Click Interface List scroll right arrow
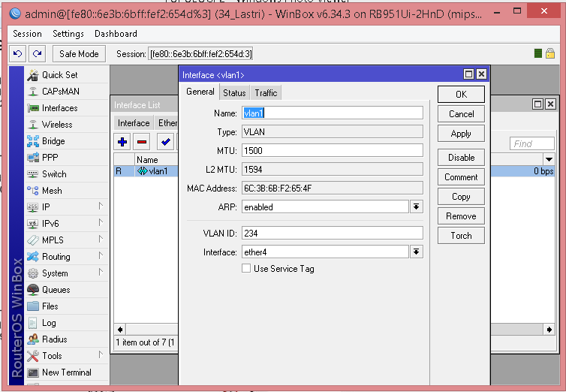 pyautogui.click(x=549, y=329)
